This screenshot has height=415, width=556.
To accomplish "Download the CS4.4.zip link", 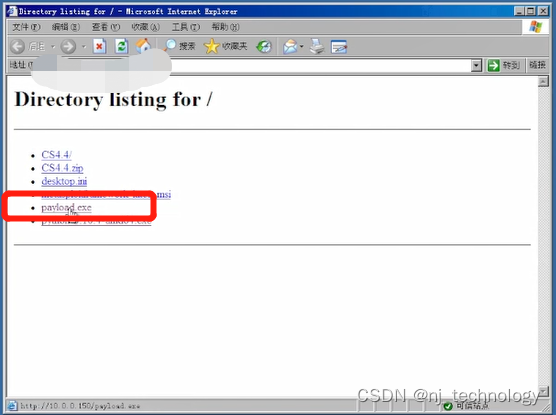I will tap(62, 168).
